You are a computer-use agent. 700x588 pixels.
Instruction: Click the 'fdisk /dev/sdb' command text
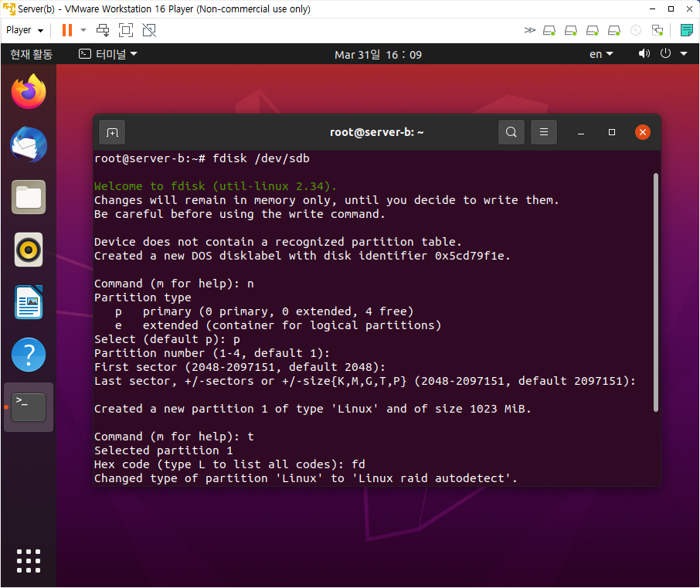(x=260, y=158)
